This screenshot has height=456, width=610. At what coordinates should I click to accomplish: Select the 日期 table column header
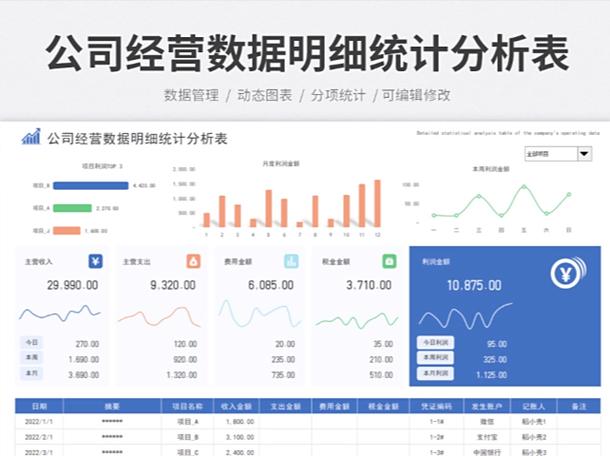(39, 406)
